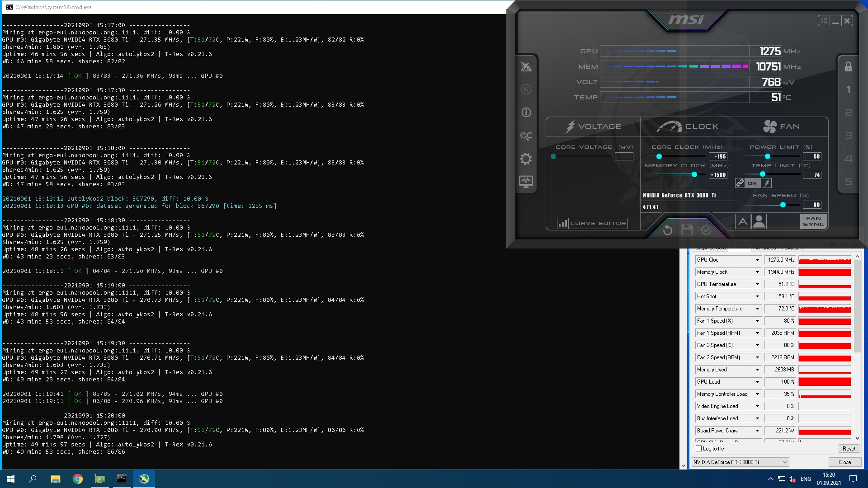Image resolution: width=868 pixels, height=488 pixels.
Task: Open the hardware monitor graph icon
Action: pyautogui.click(x=526, y=182)
